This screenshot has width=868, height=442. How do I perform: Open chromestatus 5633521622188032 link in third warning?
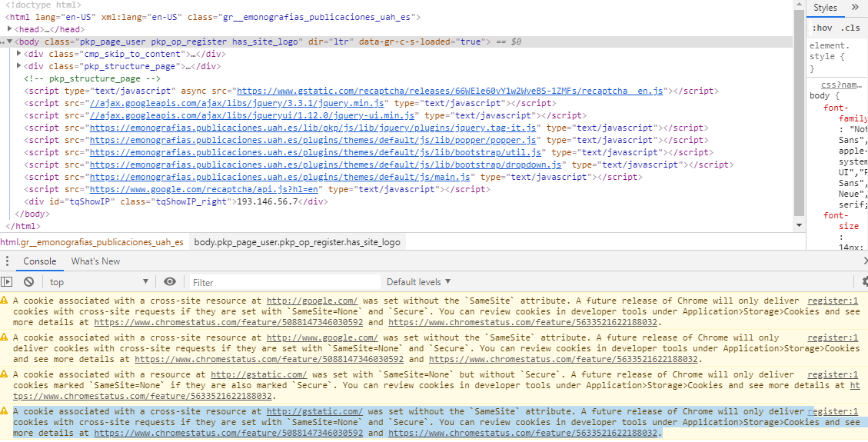(143, 396)
